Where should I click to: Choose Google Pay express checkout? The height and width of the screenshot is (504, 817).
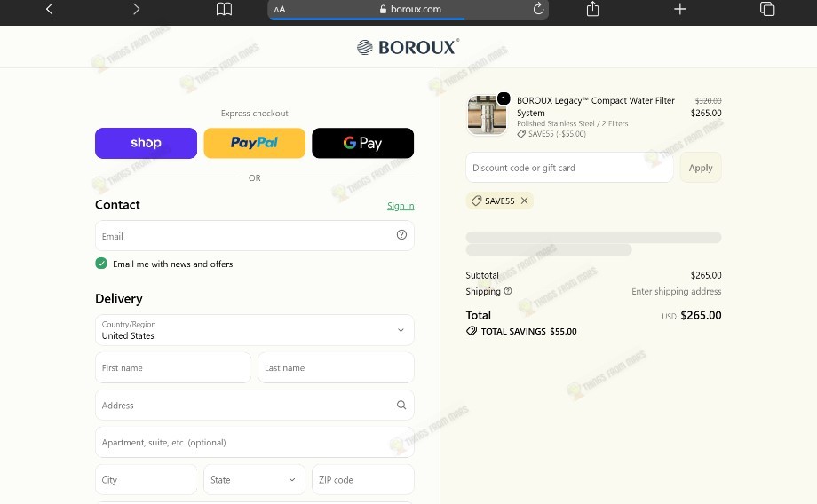pos(362,143)
